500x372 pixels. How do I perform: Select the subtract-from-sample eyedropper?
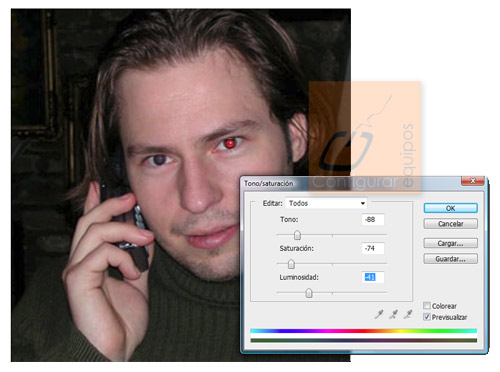point(408,314)
